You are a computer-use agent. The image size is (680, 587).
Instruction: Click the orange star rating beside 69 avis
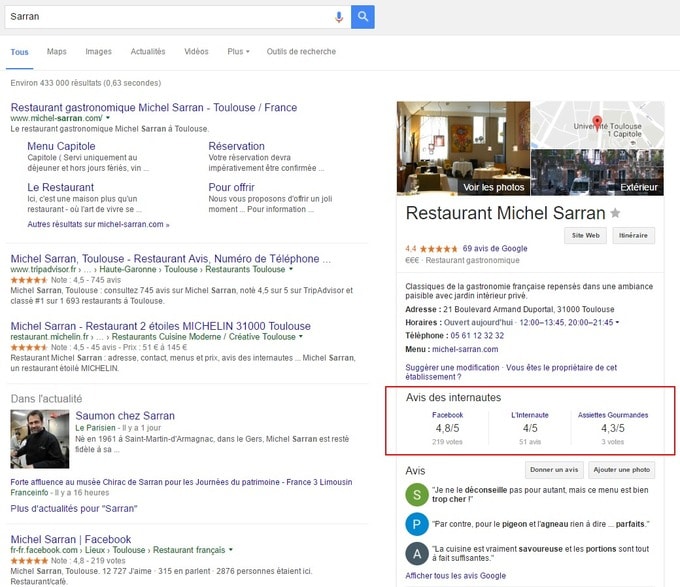(x=438, y=249)
